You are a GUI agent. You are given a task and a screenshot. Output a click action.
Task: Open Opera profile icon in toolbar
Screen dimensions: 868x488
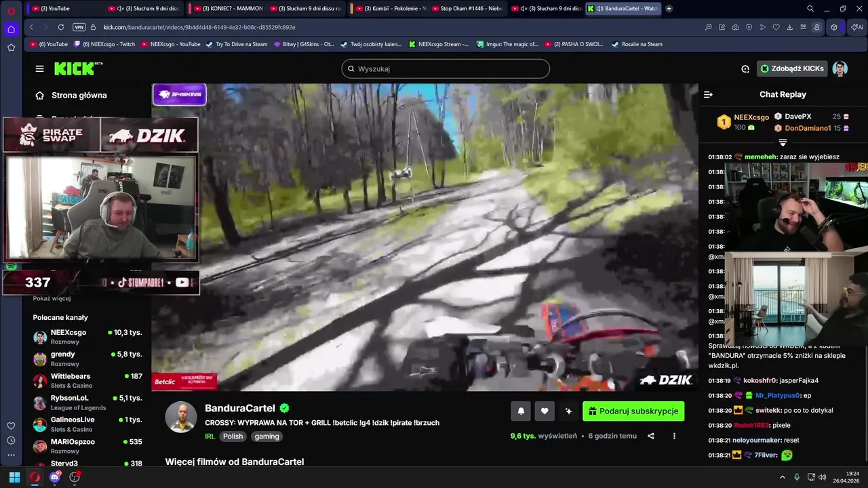(816, 27)
